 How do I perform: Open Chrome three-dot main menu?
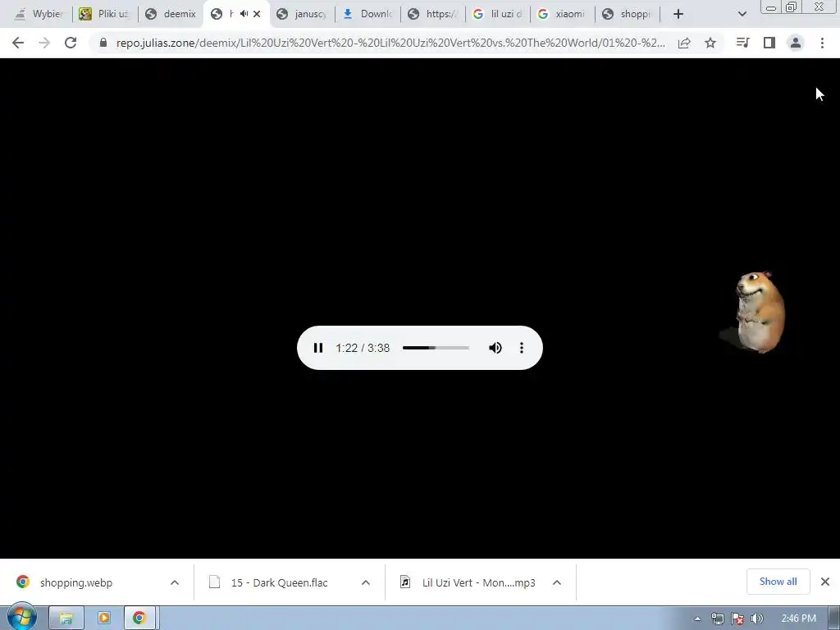822,43
